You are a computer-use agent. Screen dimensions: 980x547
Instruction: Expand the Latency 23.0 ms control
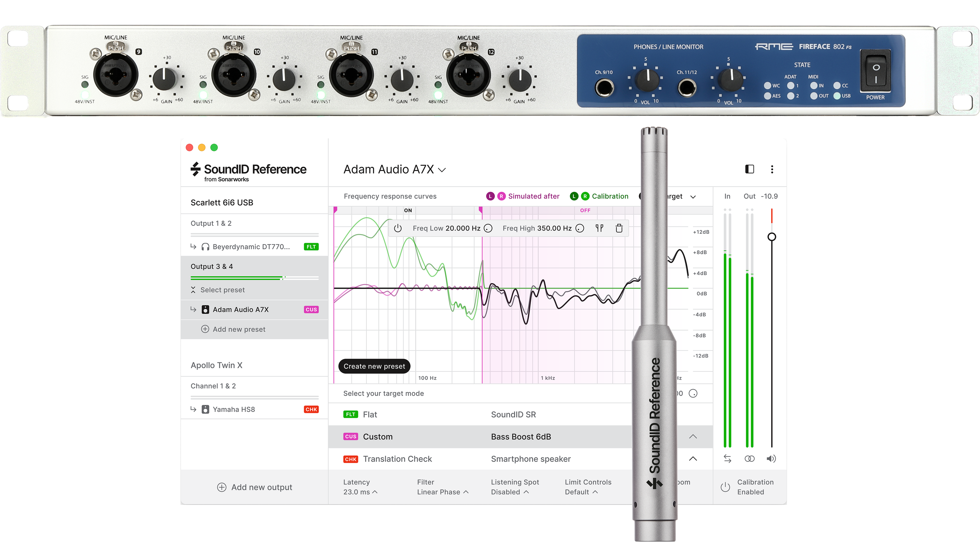click(374, 492)
